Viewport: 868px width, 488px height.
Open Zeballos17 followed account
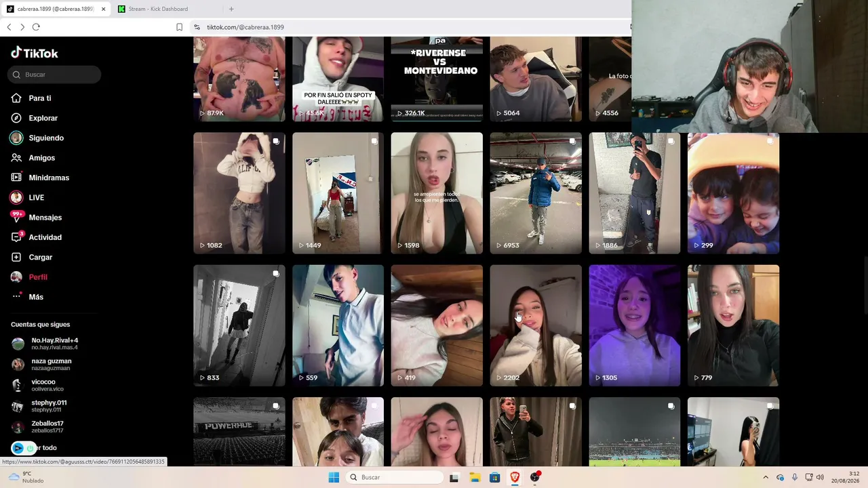[x=38, y=426]
